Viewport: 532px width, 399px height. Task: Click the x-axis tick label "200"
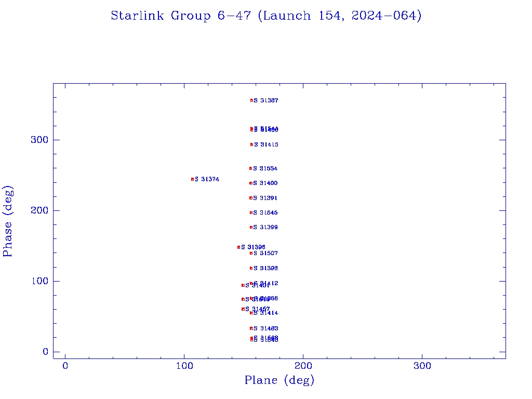tap(303, 366)
